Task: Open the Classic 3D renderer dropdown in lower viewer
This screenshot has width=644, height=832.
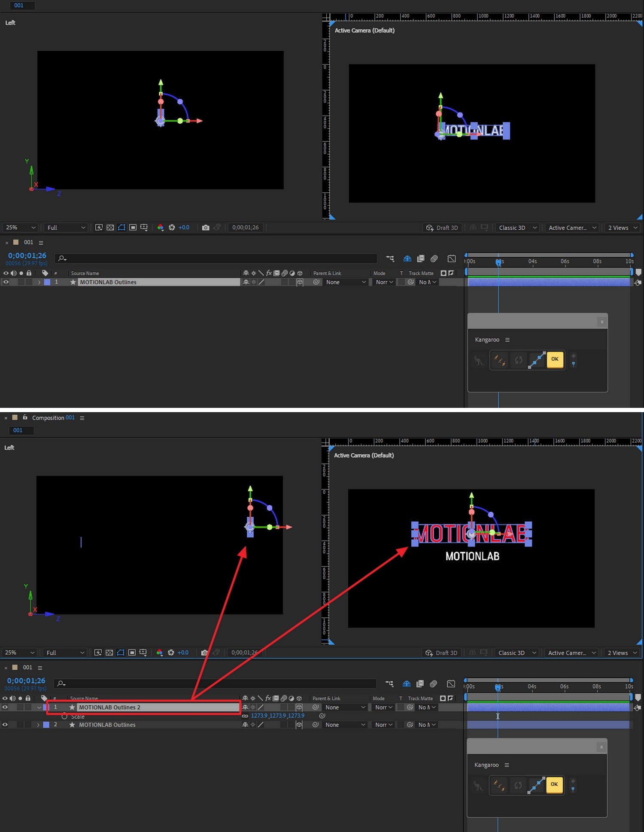Action: [x=517, y=653]
